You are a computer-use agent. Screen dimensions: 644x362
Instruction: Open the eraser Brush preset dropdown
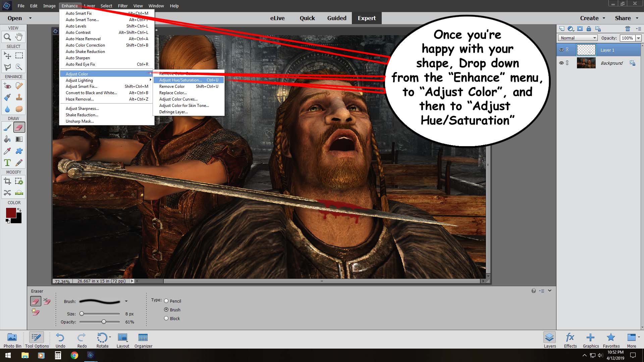(126, 301)
